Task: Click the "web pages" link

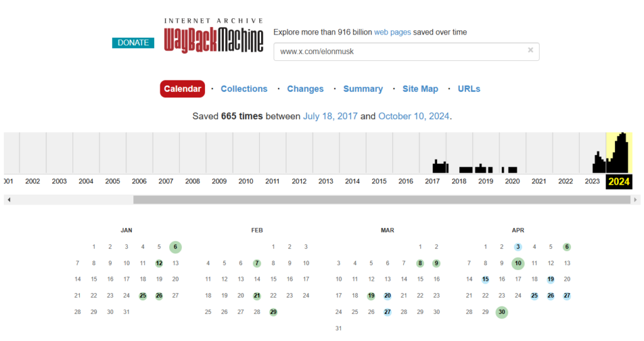Action: pyautogui.click(x=392, y=32)
